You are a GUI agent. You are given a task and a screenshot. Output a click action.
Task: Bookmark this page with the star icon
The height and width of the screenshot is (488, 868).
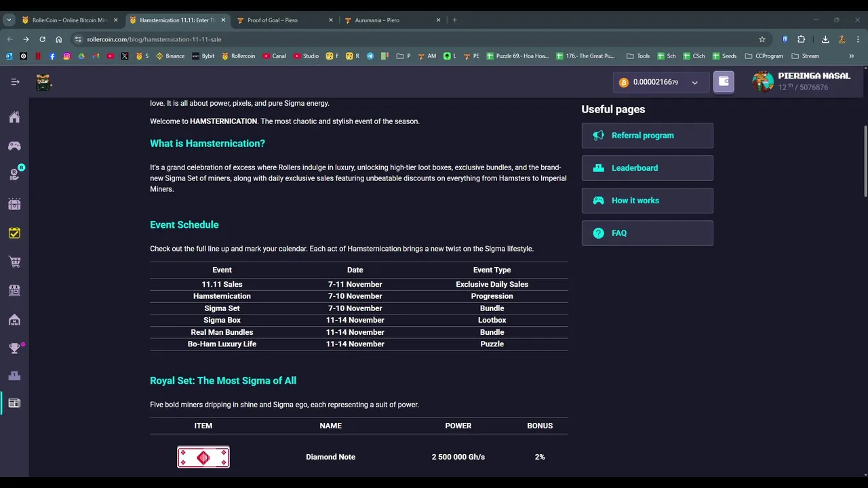coord(762,39)
